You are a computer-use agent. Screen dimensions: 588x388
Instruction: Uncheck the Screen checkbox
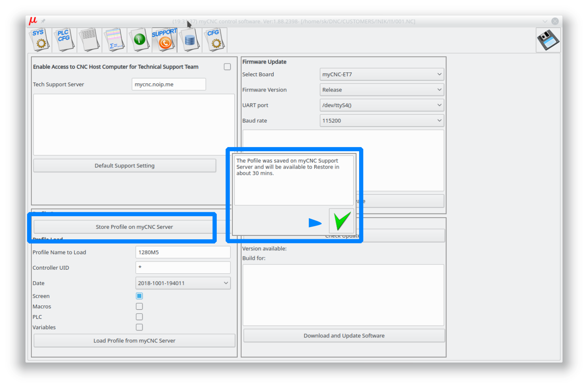pyautogui.click(x=140, y=296)
